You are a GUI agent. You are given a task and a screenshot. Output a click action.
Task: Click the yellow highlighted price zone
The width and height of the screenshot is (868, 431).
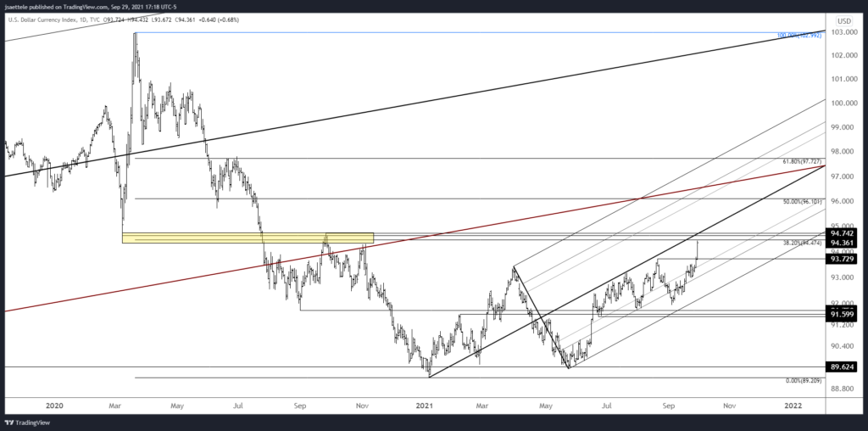(248, 238)
